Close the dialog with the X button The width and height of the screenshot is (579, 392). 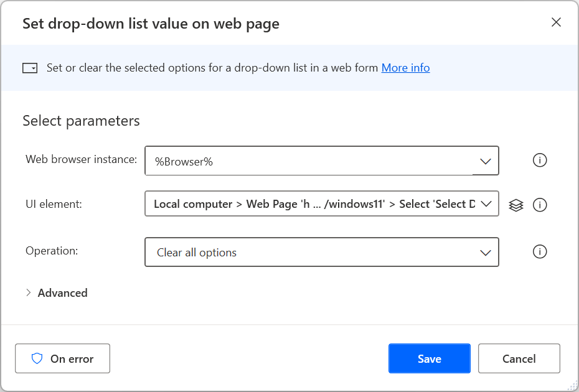(556, 22)
